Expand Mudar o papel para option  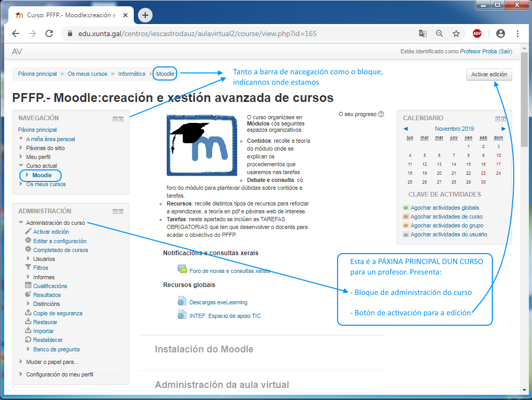[x=21, y=362]
